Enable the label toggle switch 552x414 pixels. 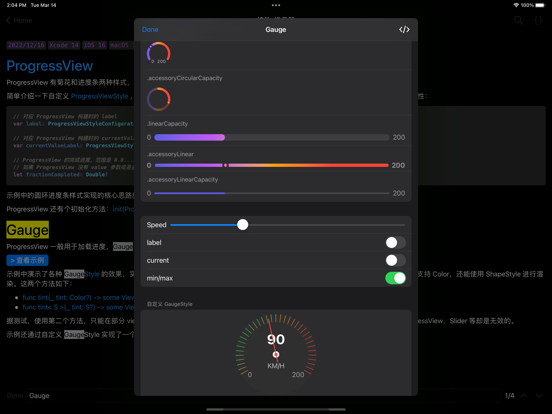click(x=395, y=243)
